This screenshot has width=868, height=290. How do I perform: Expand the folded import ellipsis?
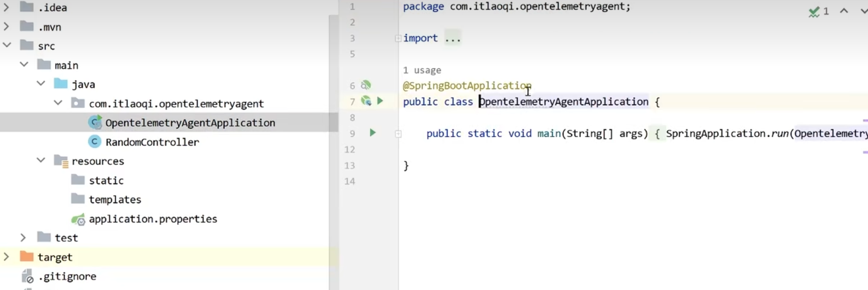453,38
